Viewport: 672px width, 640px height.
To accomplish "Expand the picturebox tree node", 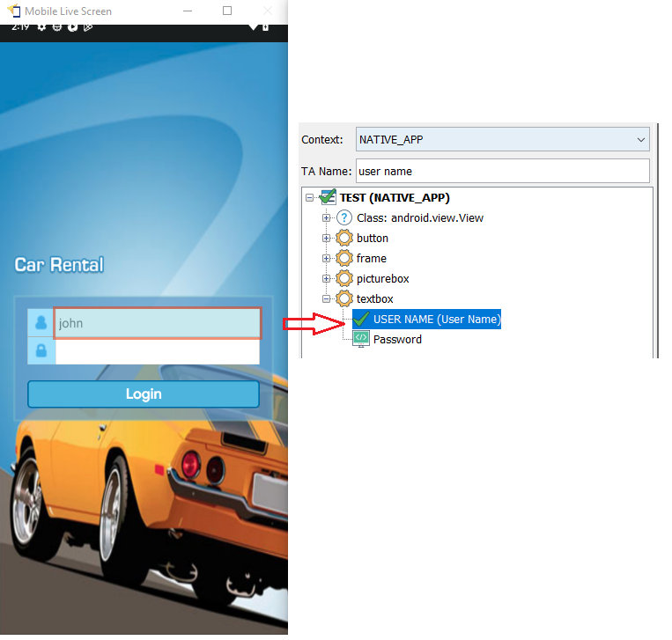I will (x=326, y=279).
